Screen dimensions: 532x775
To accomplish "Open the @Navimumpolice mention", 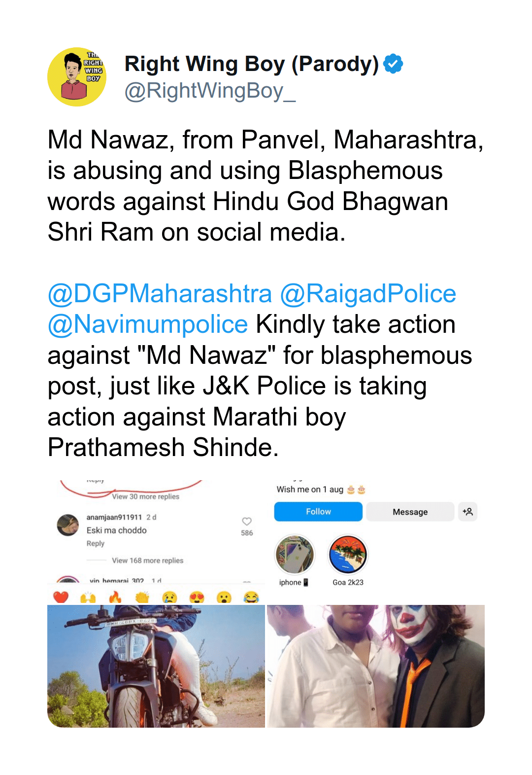I will point(148,324).
